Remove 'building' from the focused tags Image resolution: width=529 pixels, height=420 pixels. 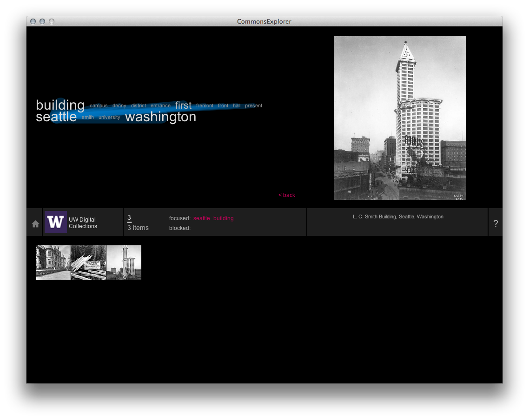point(224,218)
